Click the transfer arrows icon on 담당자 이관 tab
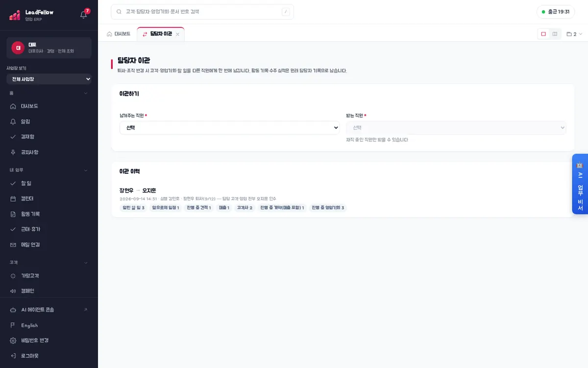The width and height of the screenshot is (588, 368). [145, 34]
